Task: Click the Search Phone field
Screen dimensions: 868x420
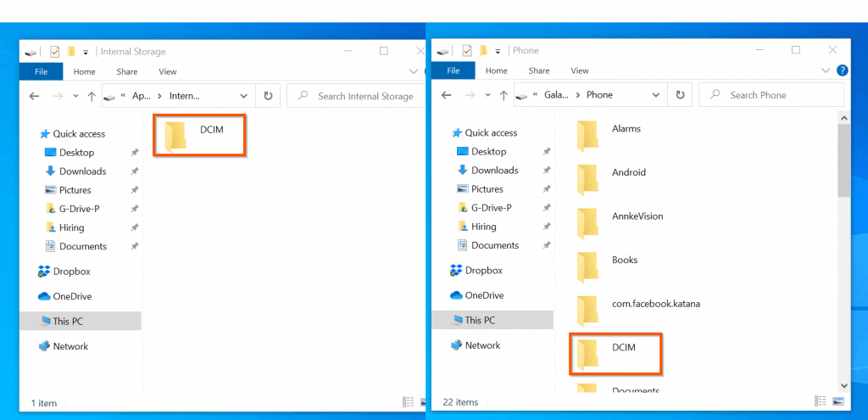Action: click(x=771, y=95)
